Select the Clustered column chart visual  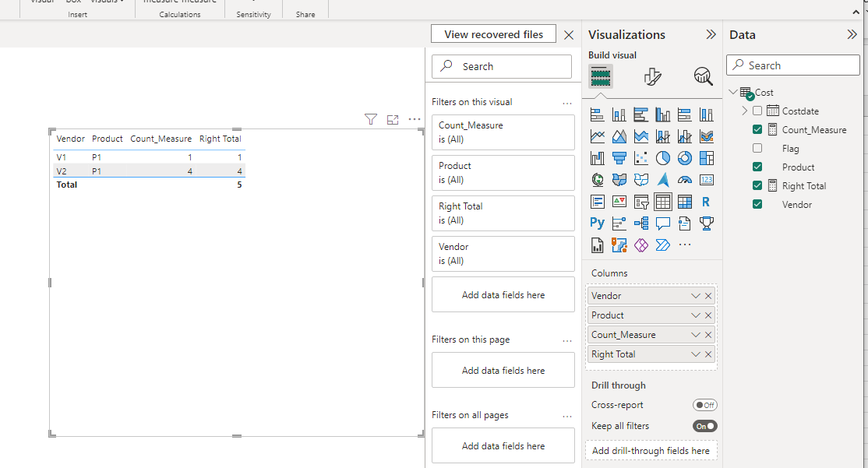coord(662,114)
